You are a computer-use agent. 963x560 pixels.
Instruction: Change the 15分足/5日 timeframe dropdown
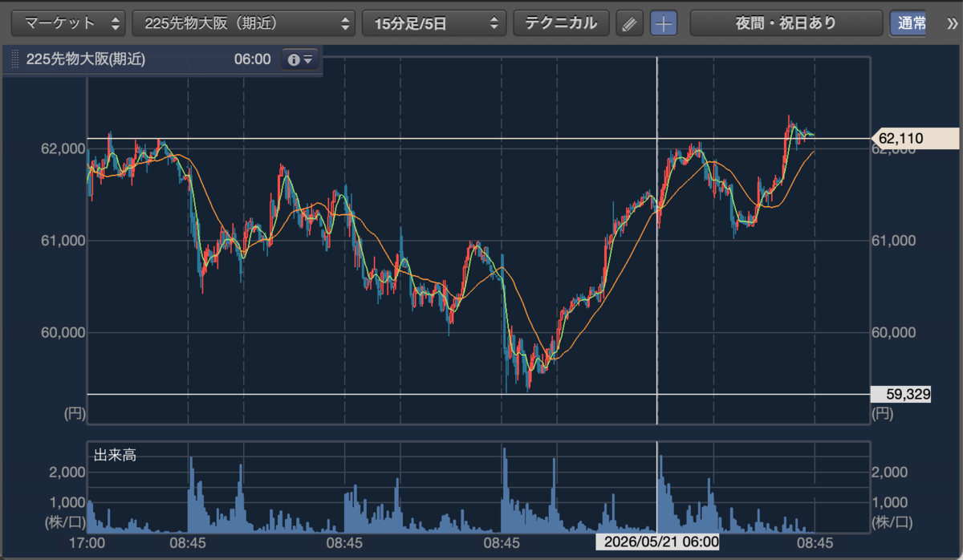pos(434,22)
